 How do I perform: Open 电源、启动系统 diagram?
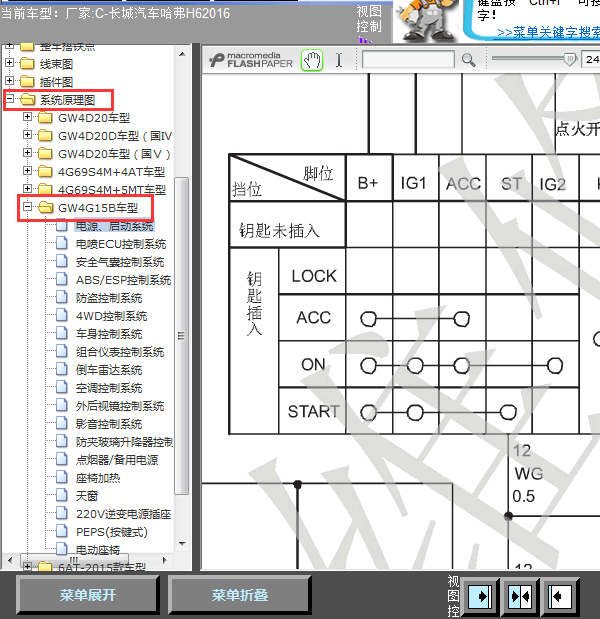114,226
